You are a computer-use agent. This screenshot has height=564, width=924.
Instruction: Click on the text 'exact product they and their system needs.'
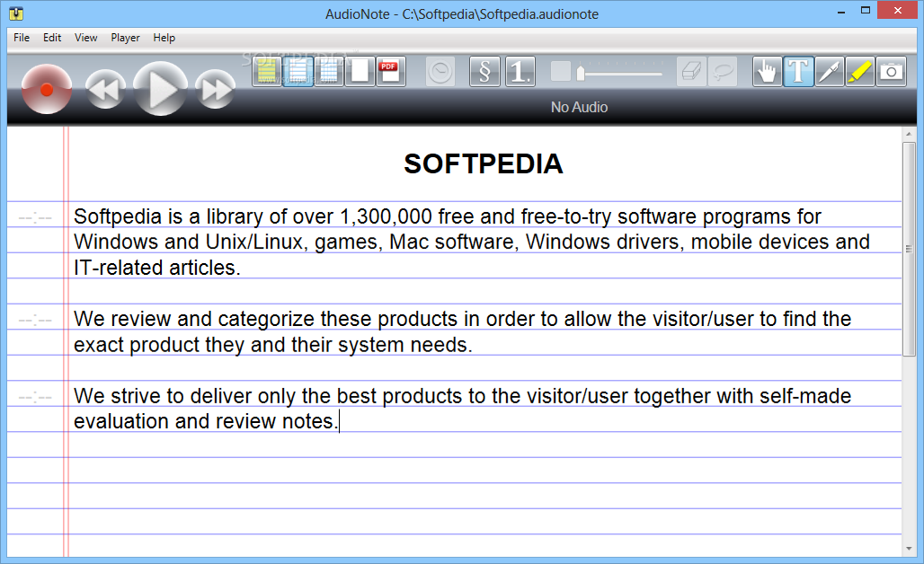(273, 345)
